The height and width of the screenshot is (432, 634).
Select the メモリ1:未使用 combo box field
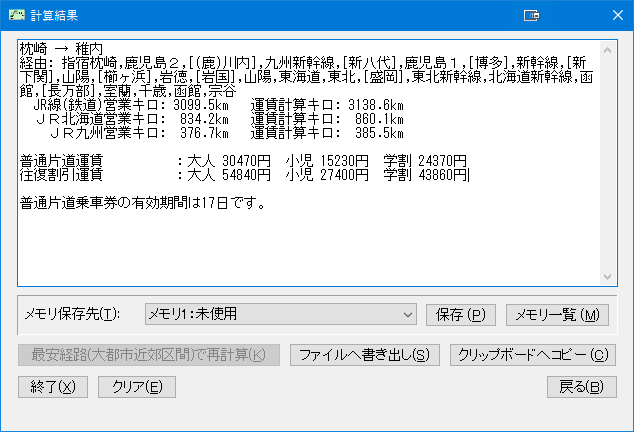pyautogui.click(x=270, y=315)
